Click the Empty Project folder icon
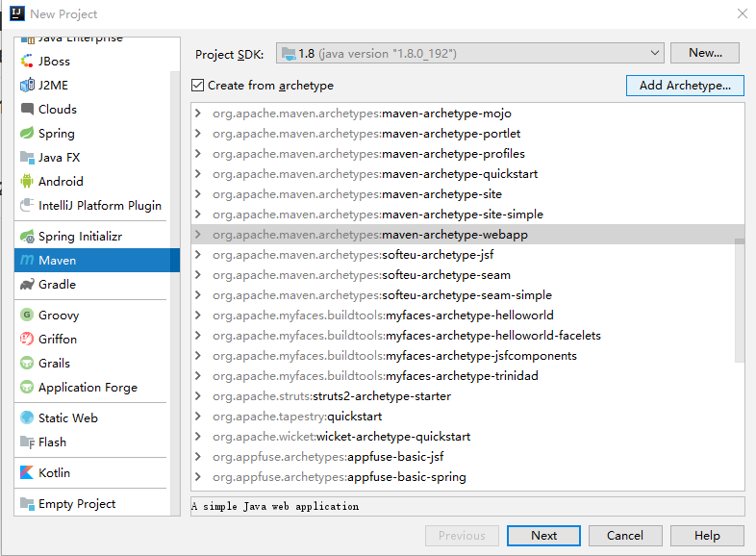 [27, 504]
